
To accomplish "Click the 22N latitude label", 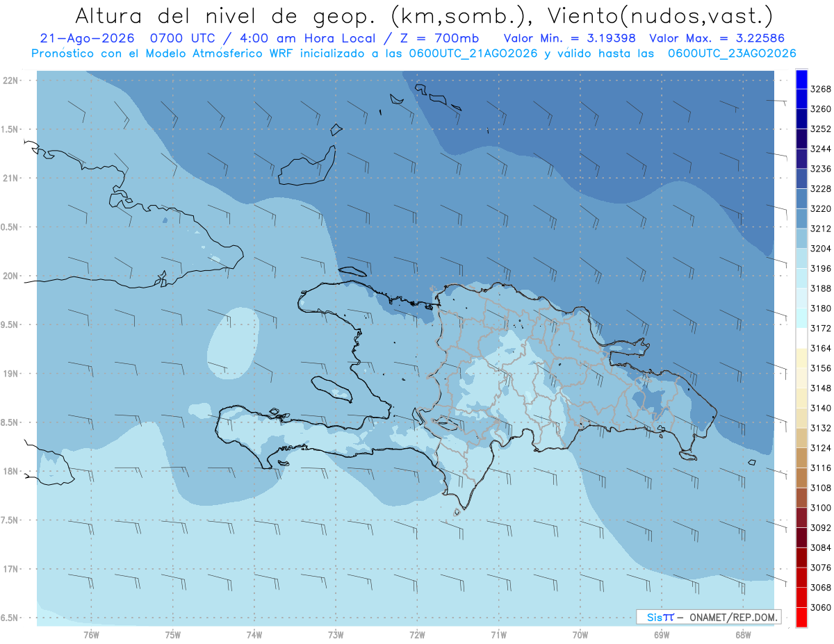I will (10, 81).
